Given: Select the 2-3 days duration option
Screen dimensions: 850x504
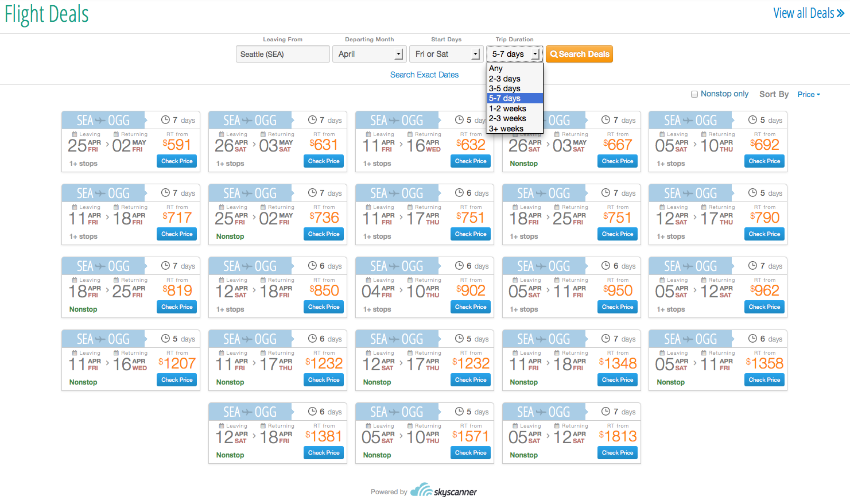Looking at the screenshot, I should tap(515, 79).
